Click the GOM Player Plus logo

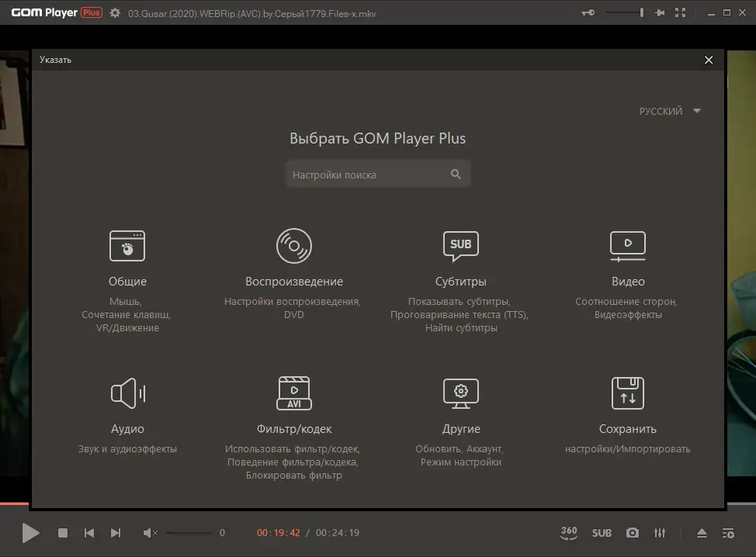[57, 12]
